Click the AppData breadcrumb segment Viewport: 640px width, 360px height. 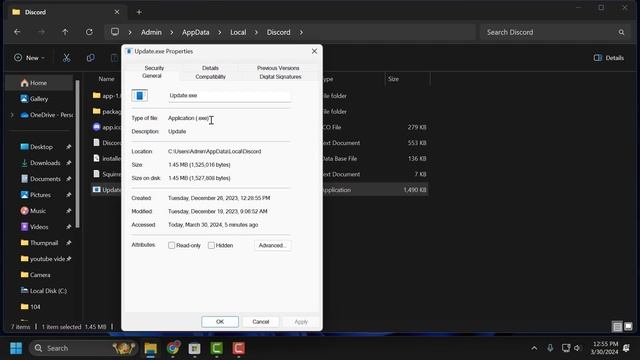pos(196,32)
